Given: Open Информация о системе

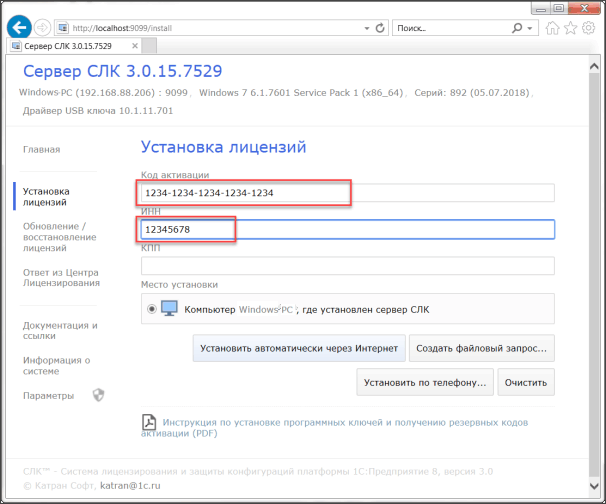Looking at the screenshot, I should tap(56, 366).
